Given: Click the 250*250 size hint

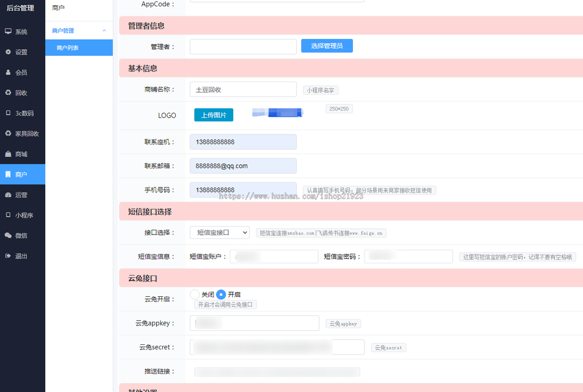Looking at the screenshot, I should 339,109.
